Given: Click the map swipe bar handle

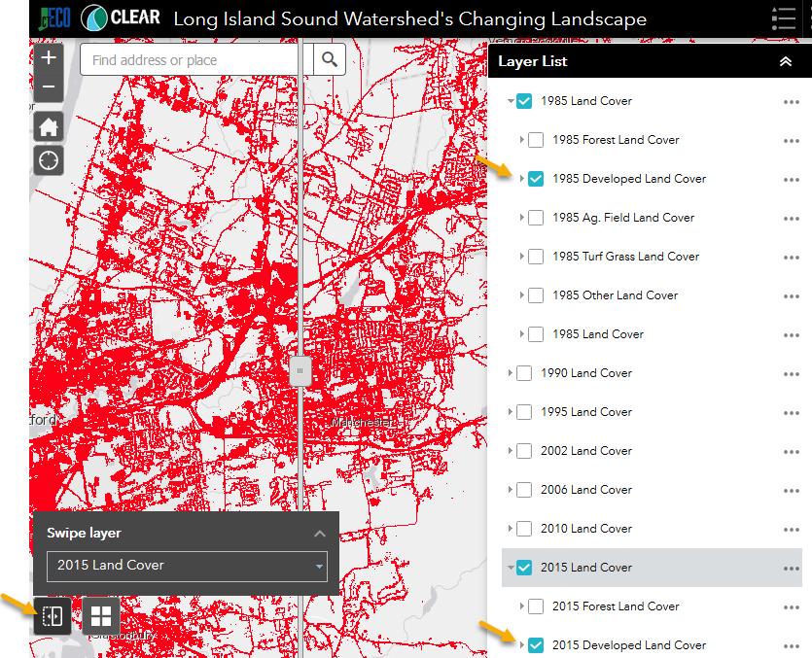Looking at the screenshot, I should [x=300, y=370].
